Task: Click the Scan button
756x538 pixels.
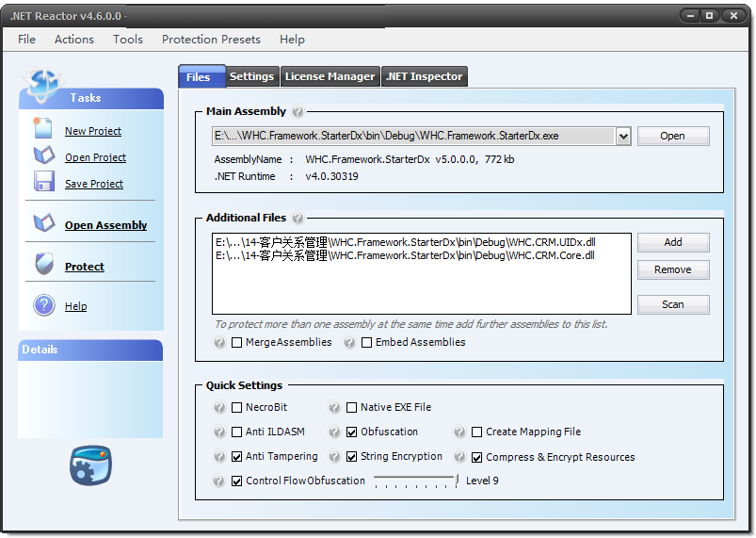Action: click(673, 304)
